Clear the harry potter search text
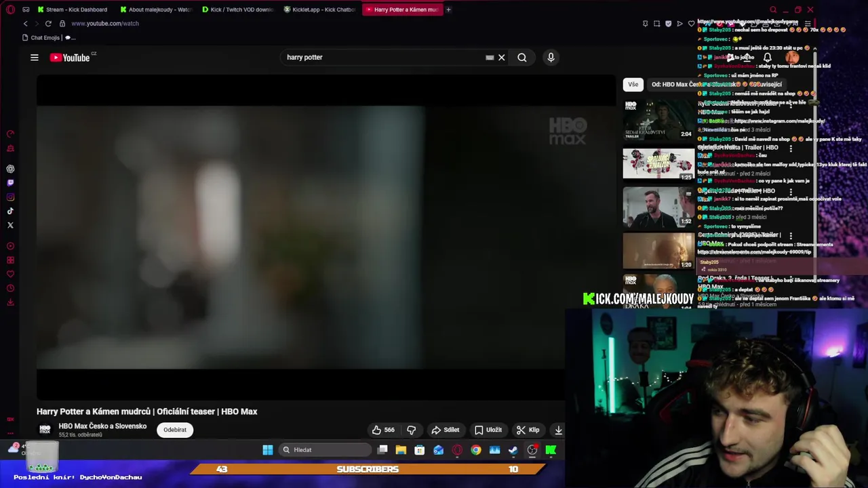The image size is (868, 488). coord(502,58)
